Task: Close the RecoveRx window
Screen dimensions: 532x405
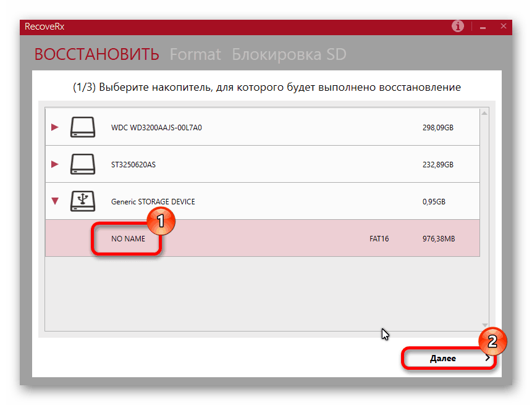Action: pos(504,26)
